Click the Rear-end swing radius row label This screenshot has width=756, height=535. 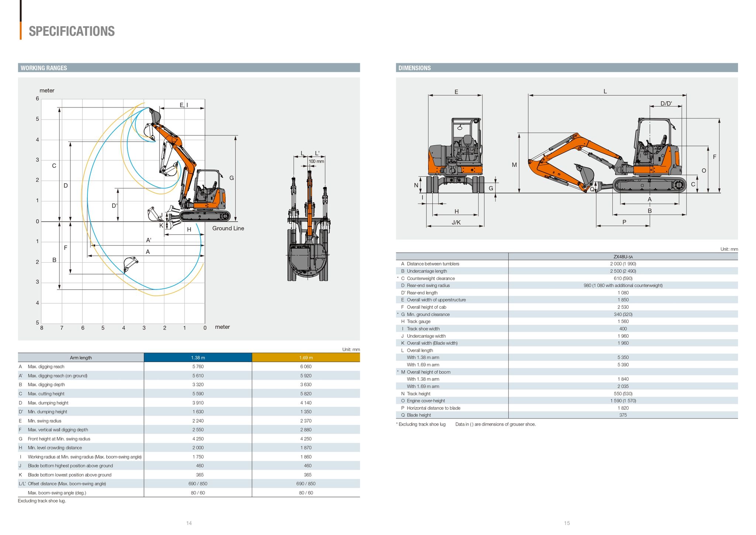pos(428,286)
